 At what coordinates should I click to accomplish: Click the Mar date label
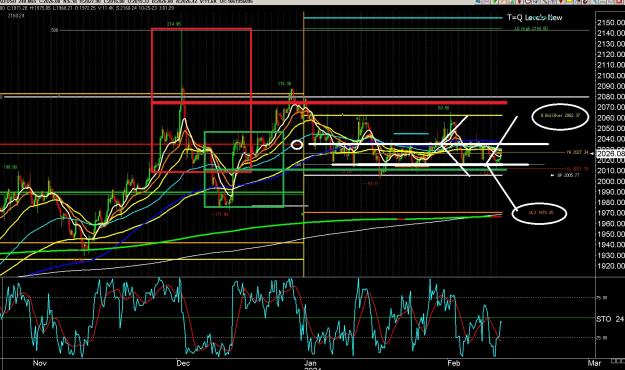pos(594,363)
